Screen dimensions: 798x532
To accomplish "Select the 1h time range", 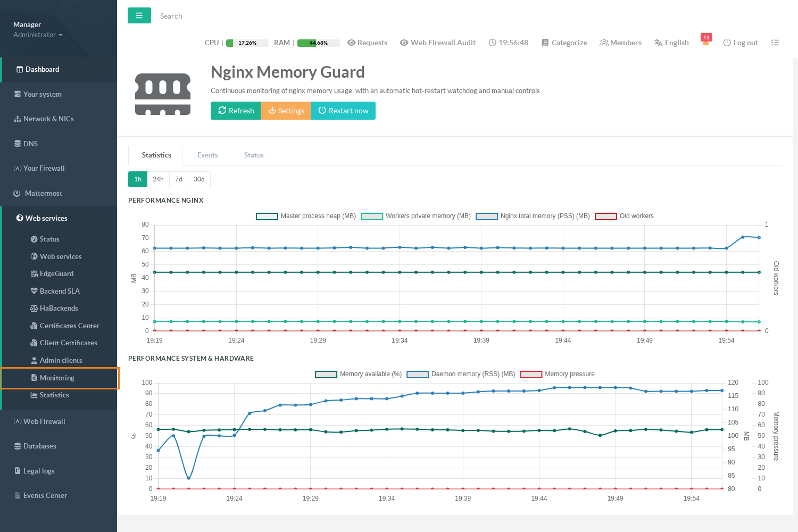I will coord(138,179).
